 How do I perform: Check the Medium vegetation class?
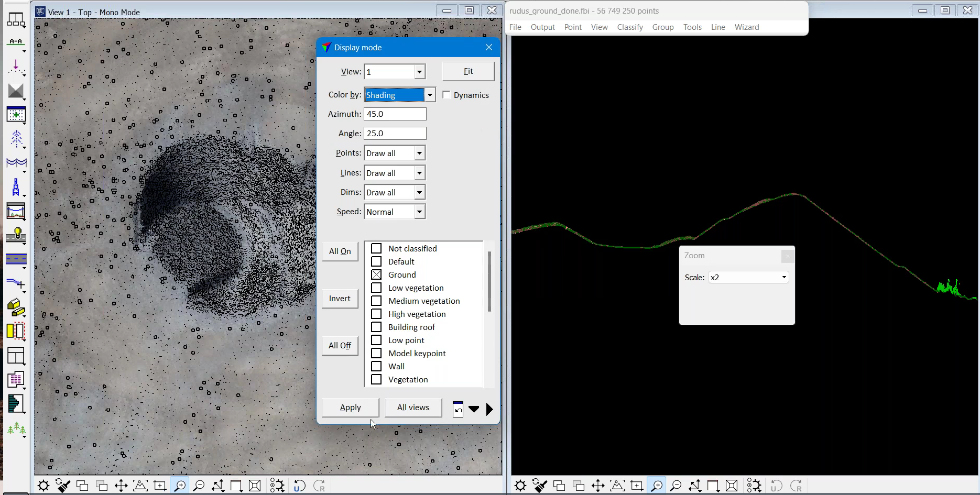point(376,301)
